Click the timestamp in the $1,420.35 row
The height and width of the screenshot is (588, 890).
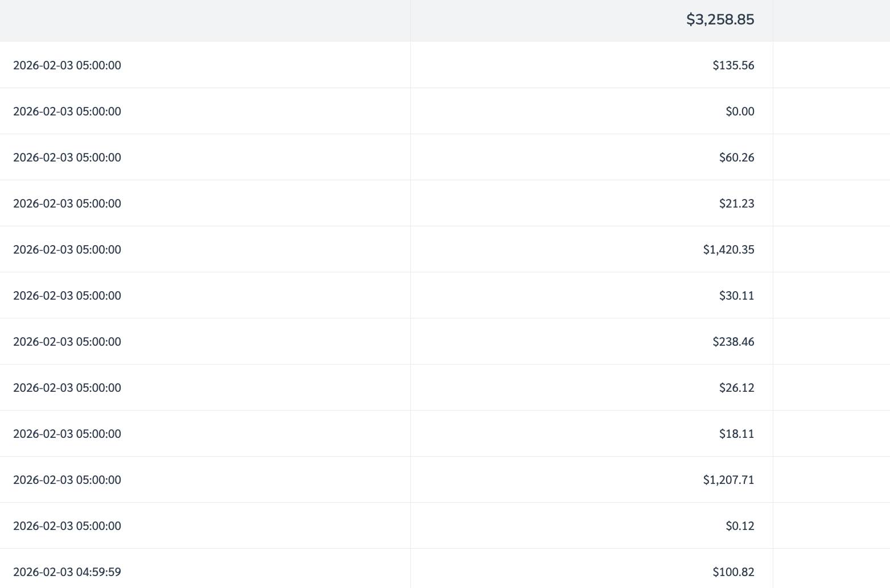tap(67, 250)
